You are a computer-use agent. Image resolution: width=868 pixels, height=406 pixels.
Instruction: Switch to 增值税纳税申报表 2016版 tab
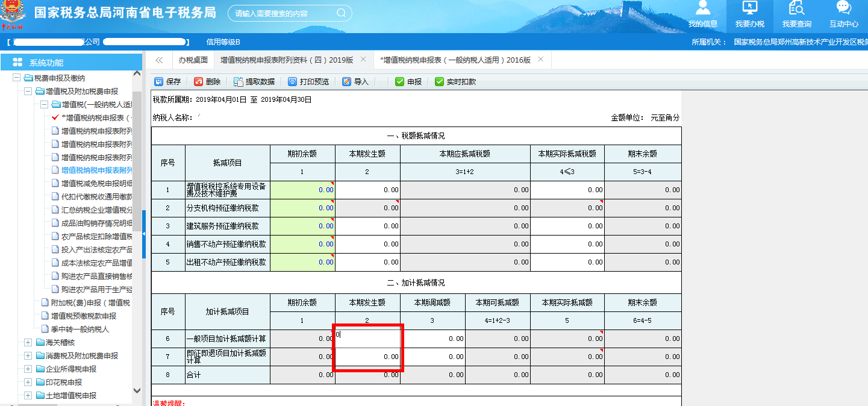[455, 60]
